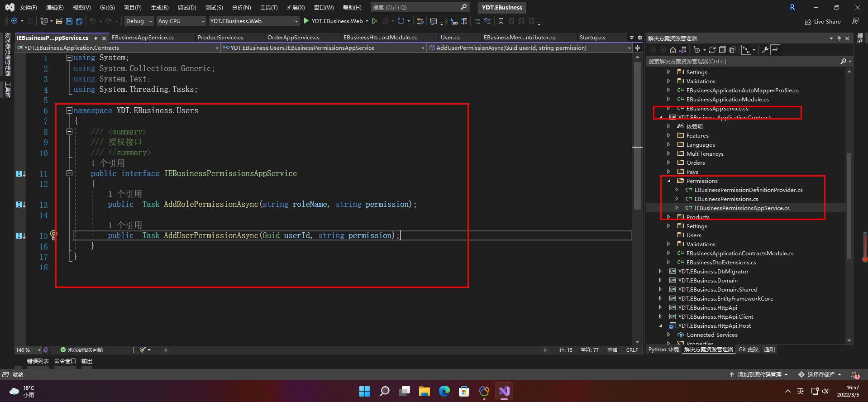Click the lightbulb quick actions icon on line 15

tap(54, 234)
